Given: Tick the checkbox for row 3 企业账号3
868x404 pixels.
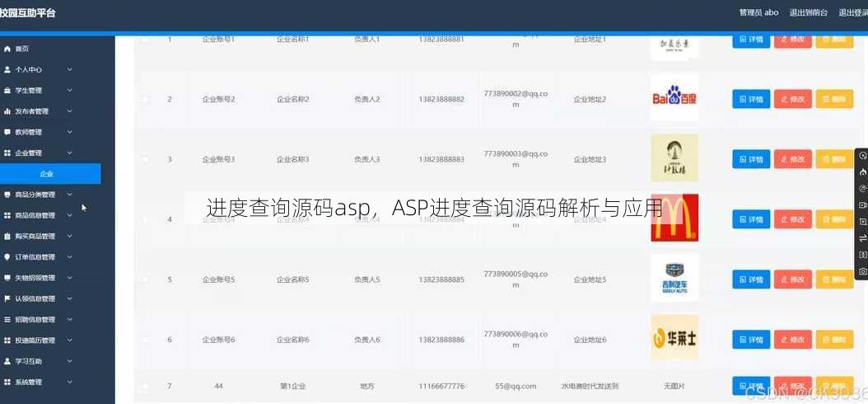Looking at the screenshot, I should click(145, 159).
